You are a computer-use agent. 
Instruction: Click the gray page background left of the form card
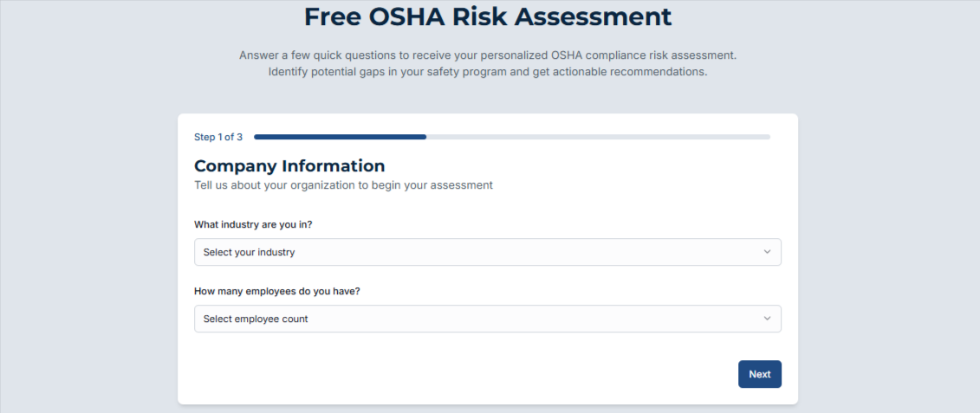87,260
